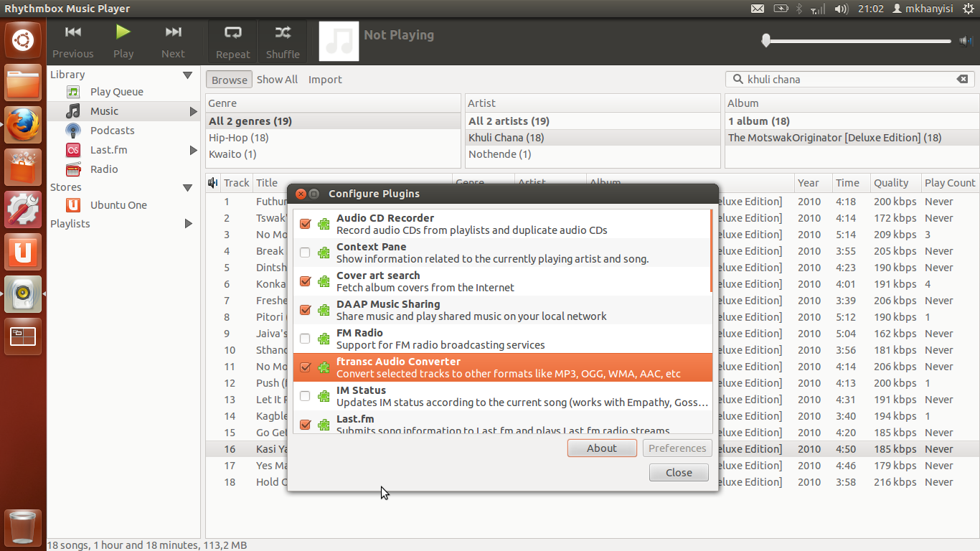Enable the FM Radio plugin checkbox

coord(305,339)
